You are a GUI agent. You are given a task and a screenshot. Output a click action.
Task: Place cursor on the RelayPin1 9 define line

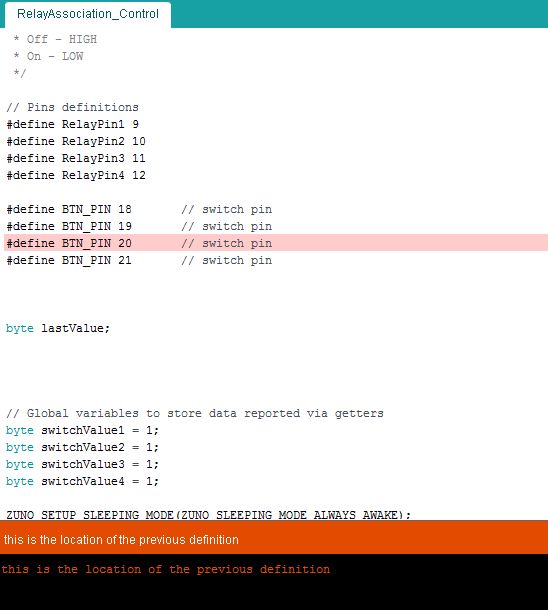coord(73,124)
